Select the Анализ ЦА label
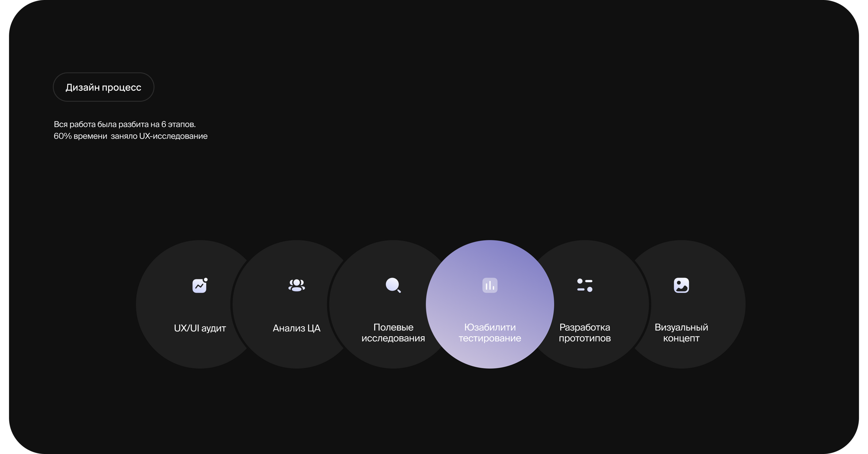The height and width of the screenshot is (454, 868). pyautogui.click(x=296, y=328)
